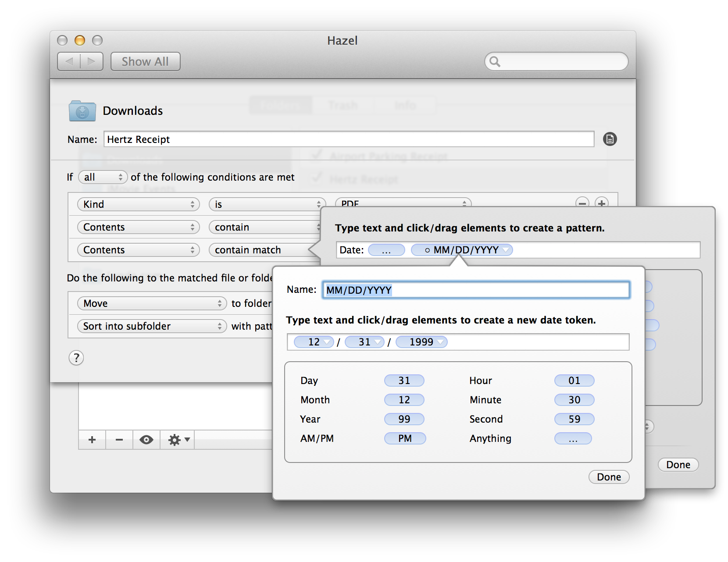Open the Kind attribute dropdown
The image size is (728, 562).
pyautogui.click(x=139, y=204)
